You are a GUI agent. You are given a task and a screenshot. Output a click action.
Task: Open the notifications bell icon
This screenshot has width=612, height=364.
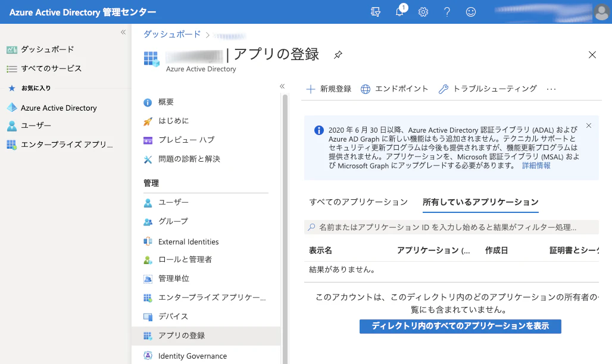pos(399,12)
